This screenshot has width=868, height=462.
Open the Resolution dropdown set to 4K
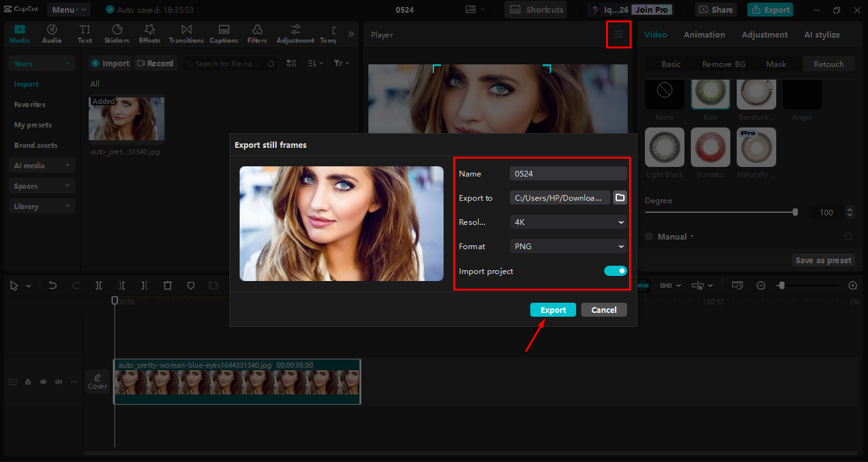coord(567,222)
